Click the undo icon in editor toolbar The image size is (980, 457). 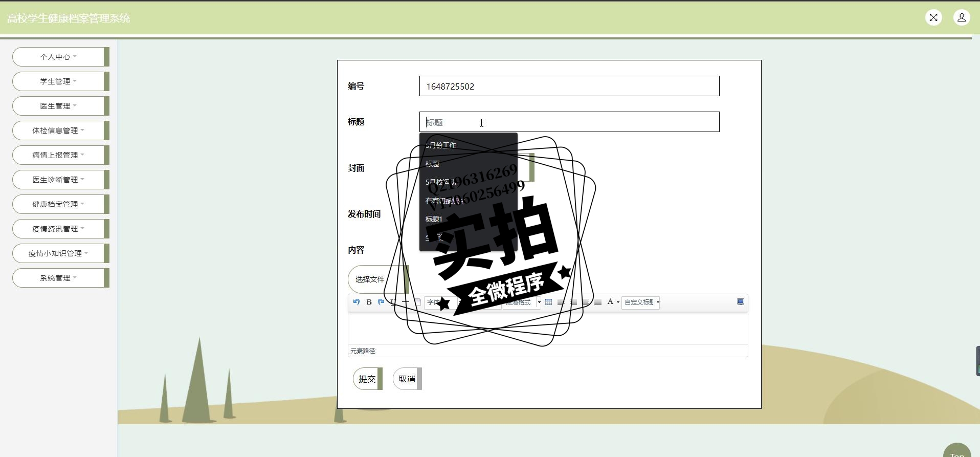tap(357, 302)
